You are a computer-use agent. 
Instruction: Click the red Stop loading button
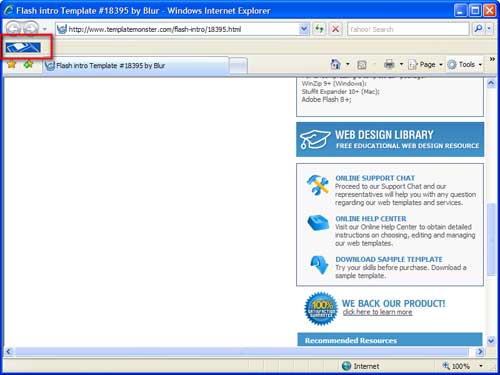[336, 29]
